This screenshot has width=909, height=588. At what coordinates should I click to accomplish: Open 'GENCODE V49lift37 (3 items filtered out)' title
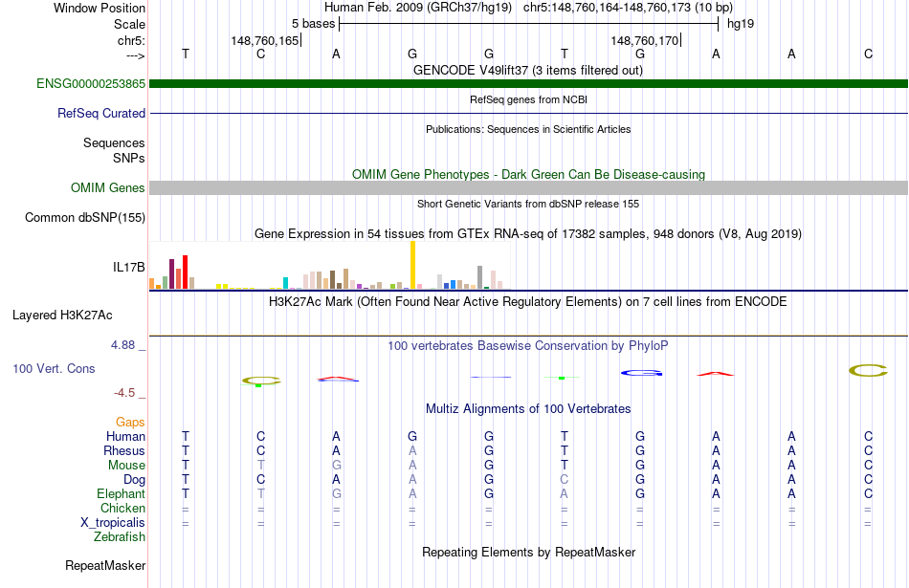528,70
